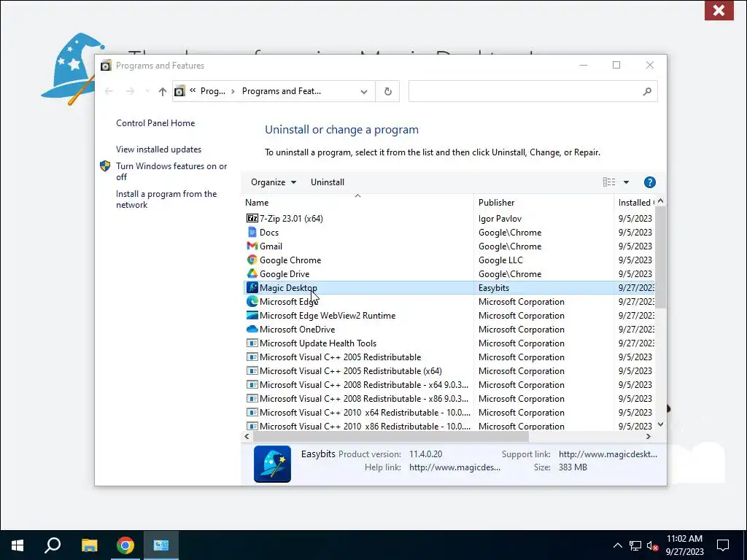Click the vertical scrollbar thumb
The height and width of the screenshot is (560, 747).
pos(660,257)
